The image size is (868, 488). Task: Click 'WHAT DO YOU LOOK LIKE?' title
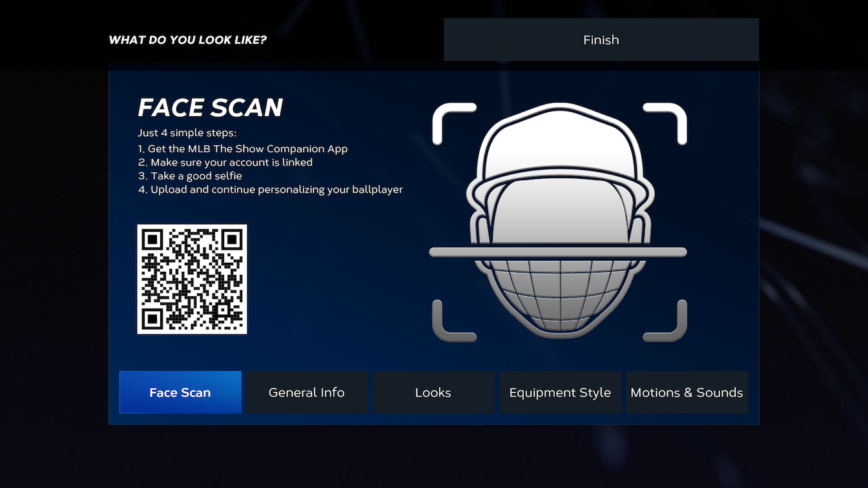[x=188, y=40]
